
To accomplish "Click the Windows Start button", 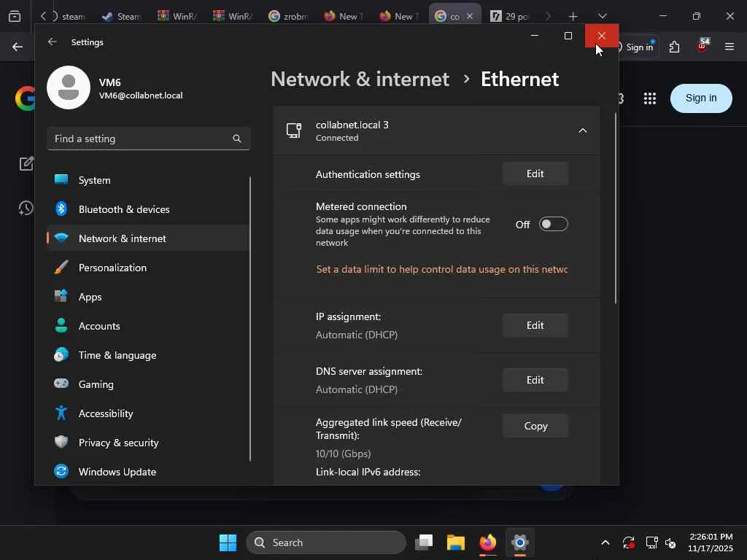I will coord(228,542).
